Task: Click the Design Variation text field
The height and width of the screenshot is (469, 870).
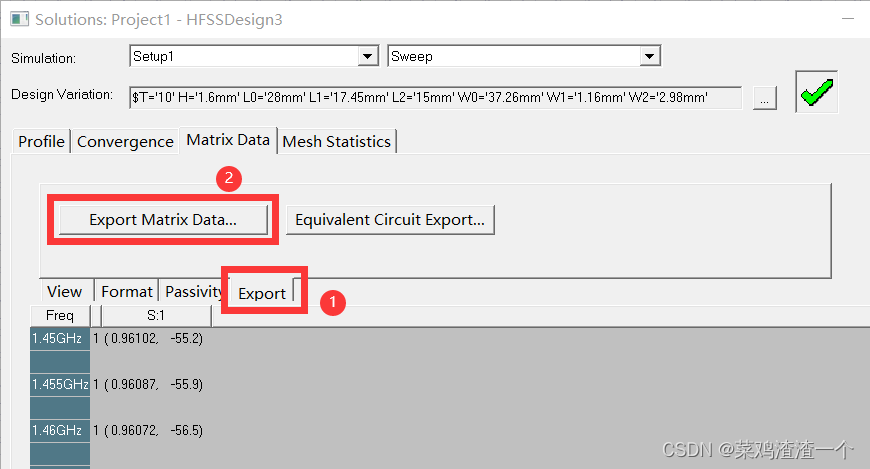Action: [x=435, y=98]
